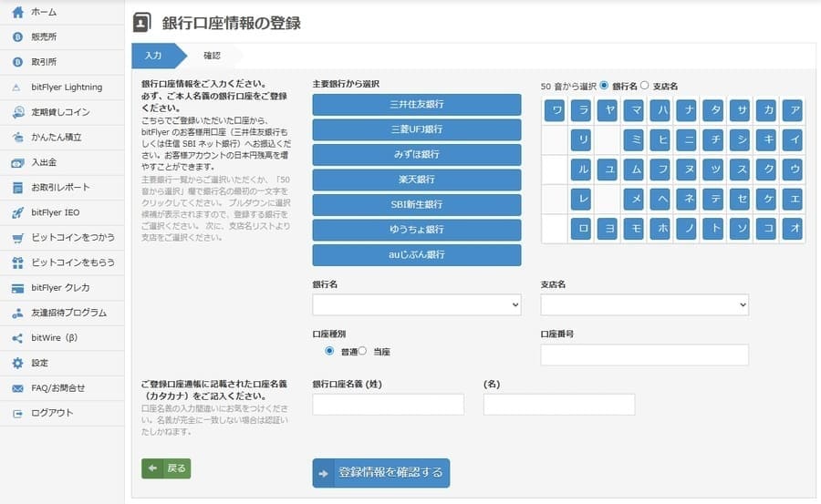Select the 銀行名 radio button for kana search
Image resolution: width=821 pixels, height=504 pixels.
[604, 86]
